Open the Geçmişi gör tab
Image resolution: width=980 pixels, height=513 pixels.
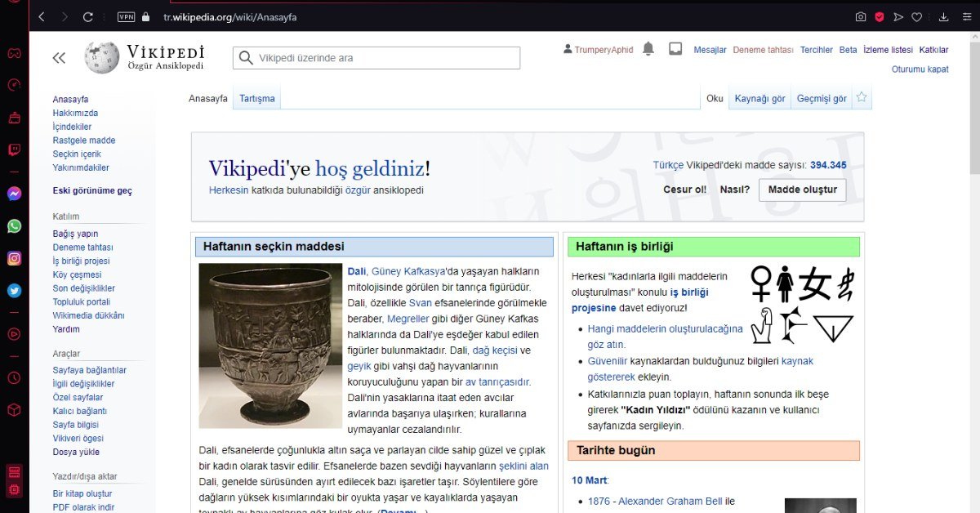pos(822,99)
